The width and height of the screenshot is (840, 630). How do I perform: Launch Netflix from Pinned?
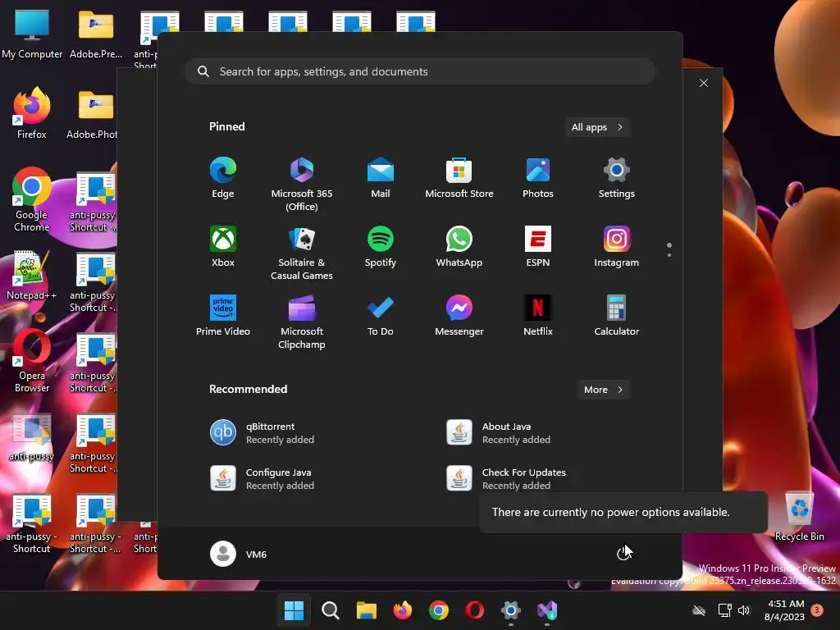coord(538,316)
